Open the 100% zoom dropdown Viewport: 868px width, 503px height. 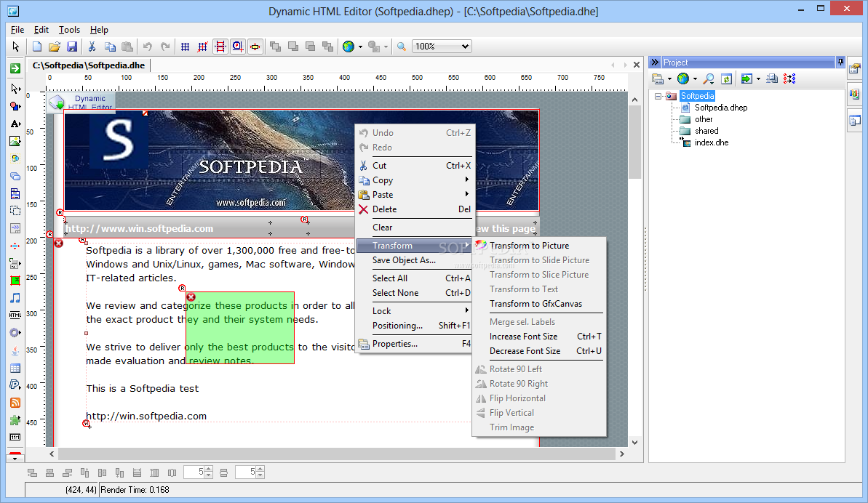[x=465, y=47]
